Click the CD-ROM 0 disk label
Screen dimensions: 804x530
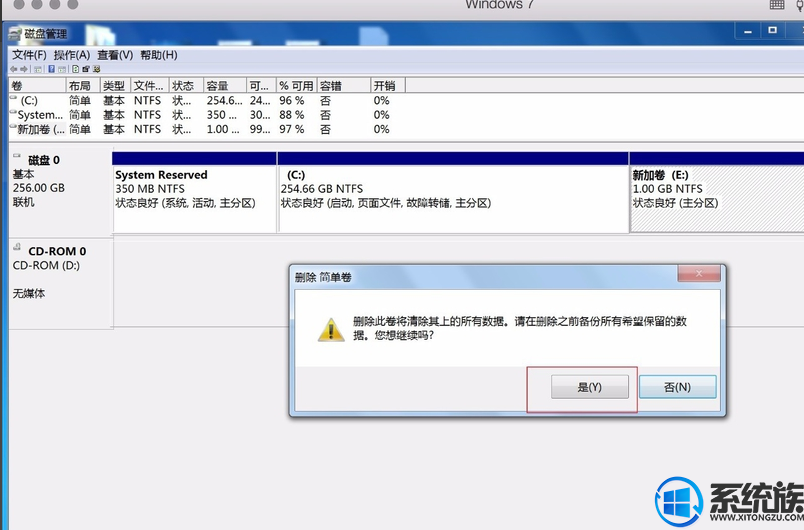57,251
